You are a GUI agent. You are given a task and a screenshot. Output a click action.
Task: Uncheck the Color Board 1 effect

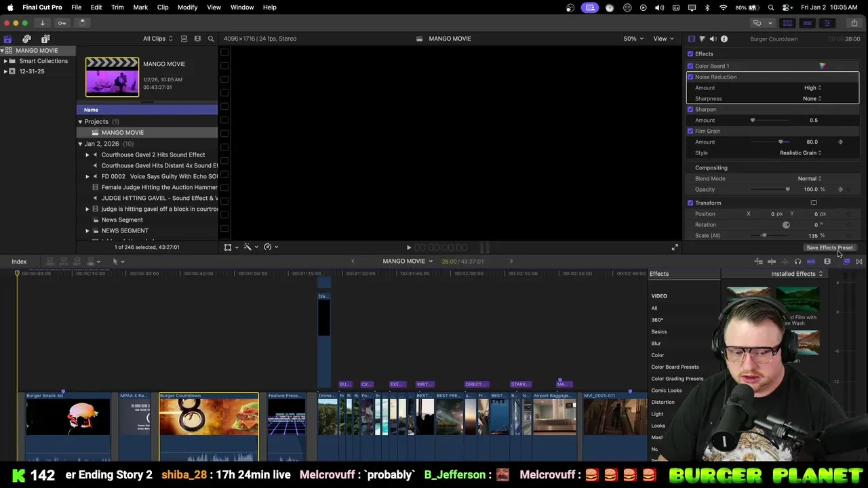pos(690,66)
